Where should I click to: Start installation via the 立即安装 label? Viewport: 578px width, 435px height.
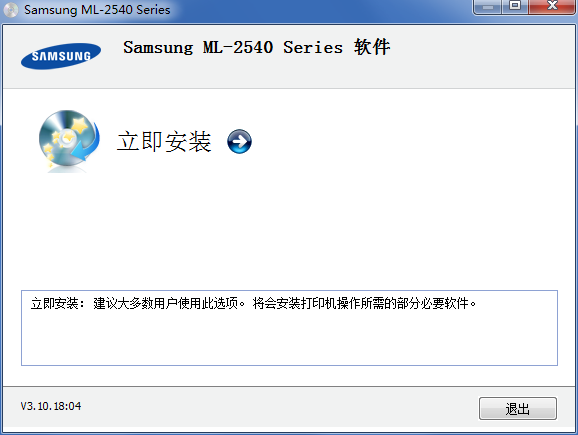[164, 142]
